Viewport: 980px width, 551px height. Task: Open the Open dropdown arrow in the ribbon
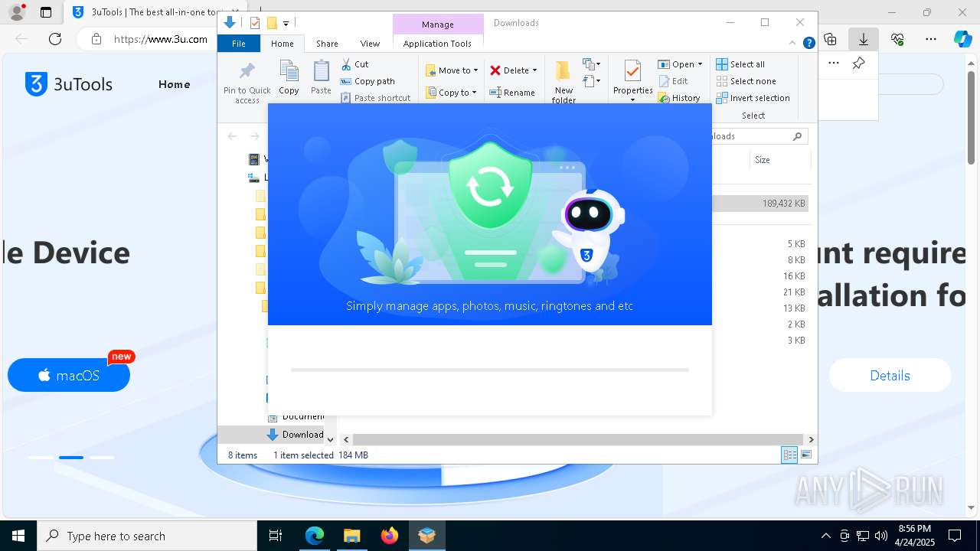coord(700,64)
